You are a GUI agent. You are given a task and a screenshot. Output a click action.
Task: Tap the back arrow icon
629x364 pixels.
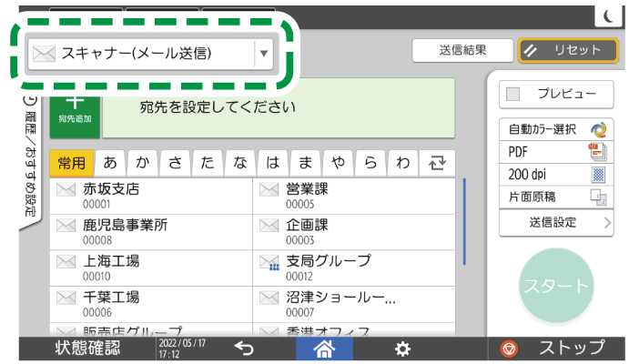pyautogui.click(x=244, y=348)
